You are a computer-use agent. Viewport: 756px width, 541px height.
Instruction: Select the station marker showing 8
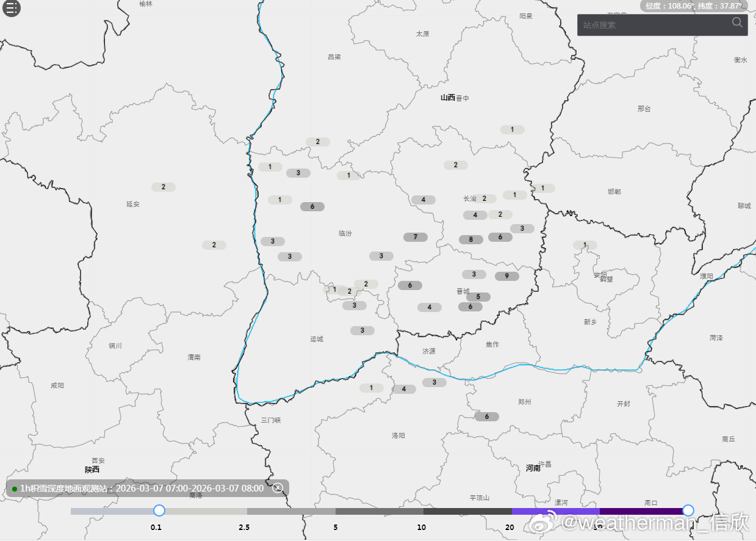(x=471, y=239)
